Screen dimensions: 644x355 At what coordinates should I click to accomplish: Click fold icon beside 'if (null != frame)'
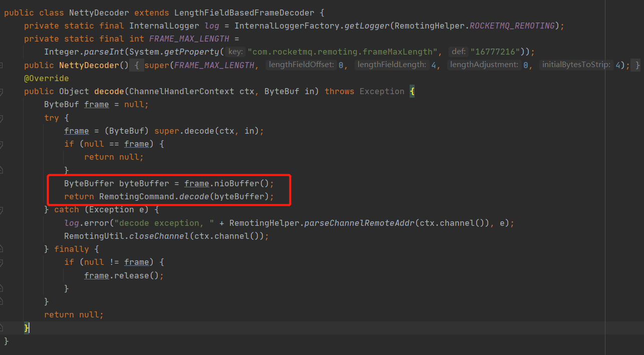point(2,262)
